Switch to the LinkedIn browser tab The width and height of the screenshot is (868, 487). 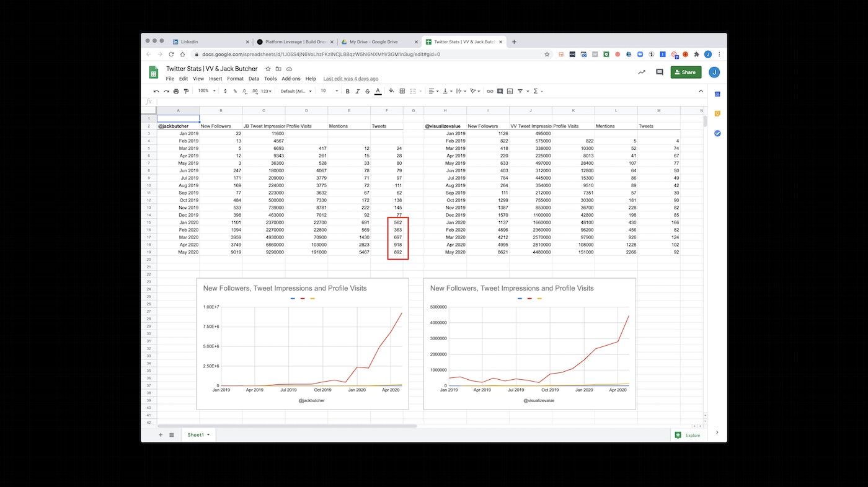(x=210, y=42)
